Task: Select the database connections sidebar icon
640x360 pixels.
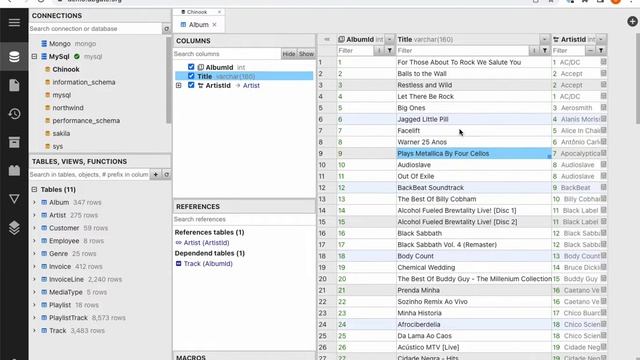Action: tap(14, 56)
